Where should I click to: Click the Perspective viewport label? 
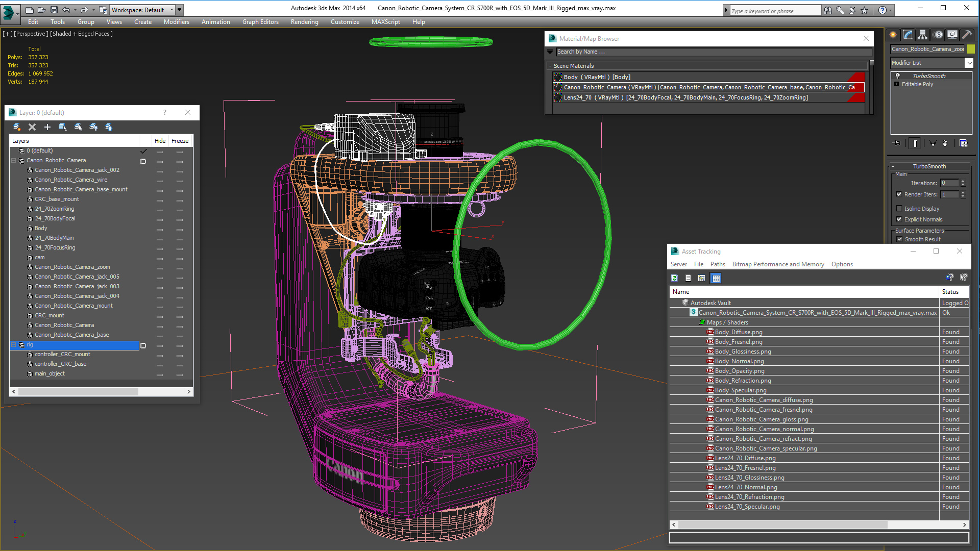tap(31, 34)
